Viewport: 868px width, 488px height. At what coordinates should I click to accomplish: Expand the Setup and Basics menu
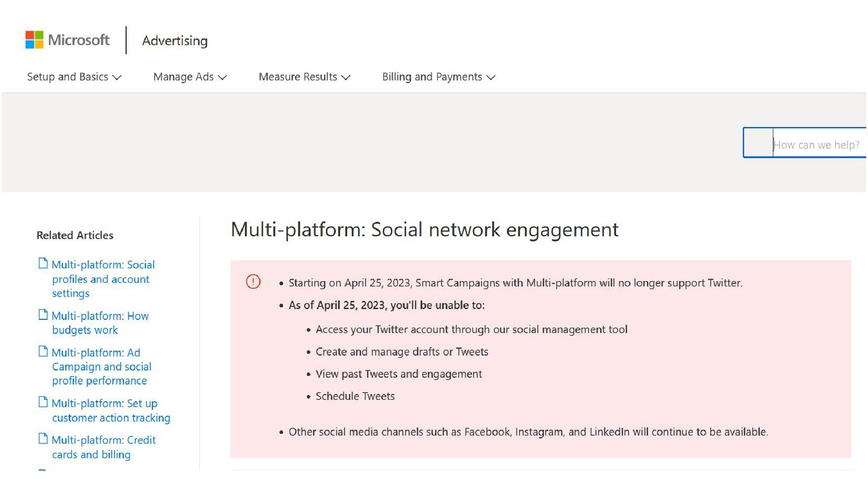tap(74, 77)
